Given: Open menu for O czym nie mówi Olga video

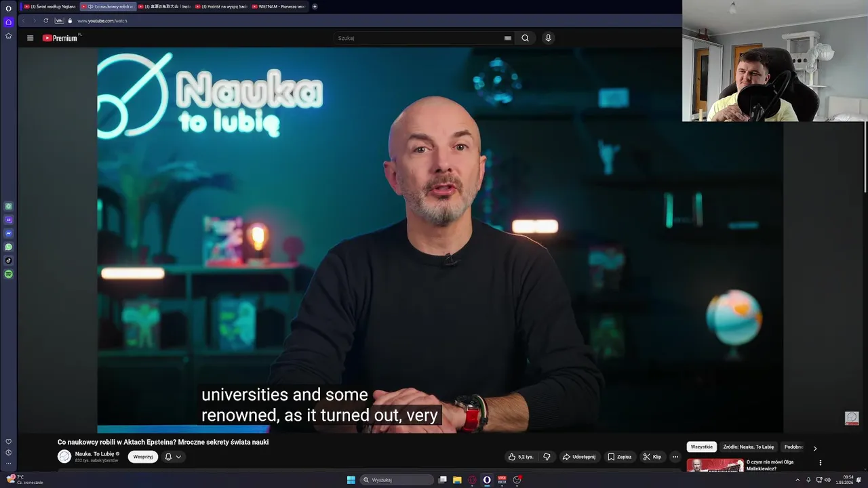Looking at the screenshot, I should coord(820,463).
